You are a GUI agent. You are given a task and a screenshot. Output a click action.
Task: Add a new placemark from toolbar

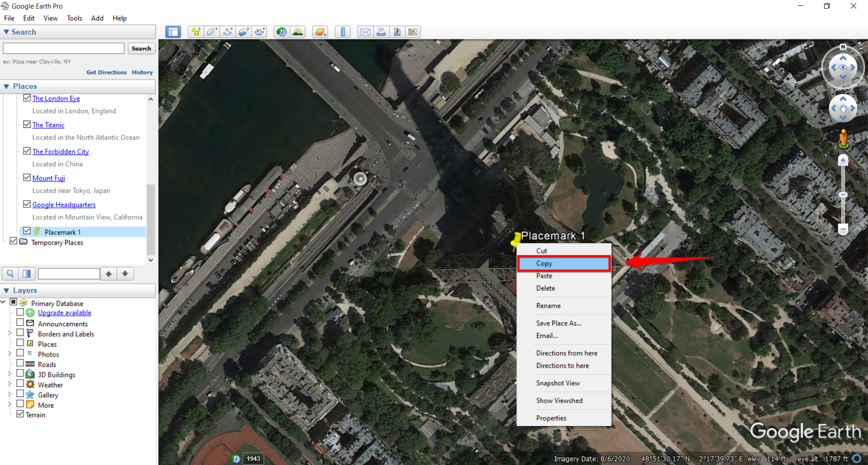196,32
